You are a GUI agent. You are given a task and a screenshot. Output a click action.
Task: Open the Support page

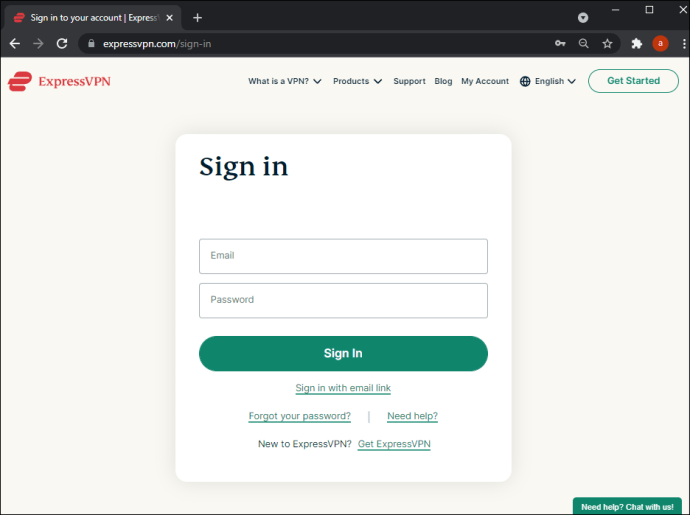coord(409,81)
